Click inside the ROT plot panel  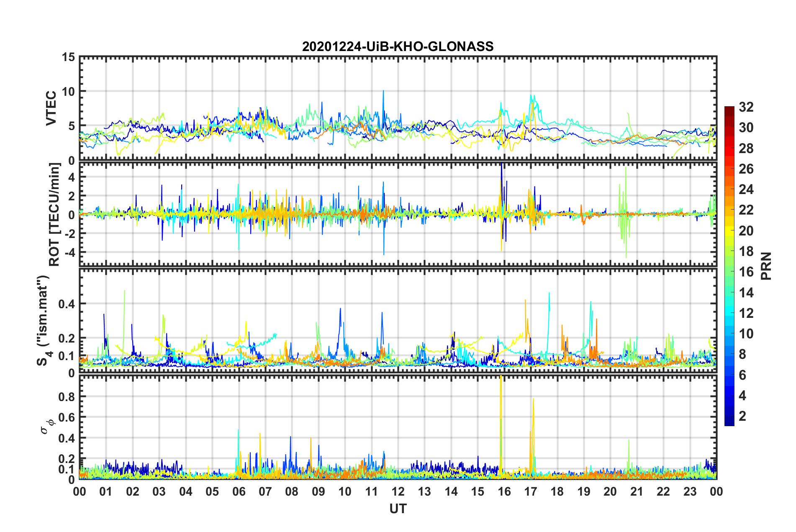point(398,214)
